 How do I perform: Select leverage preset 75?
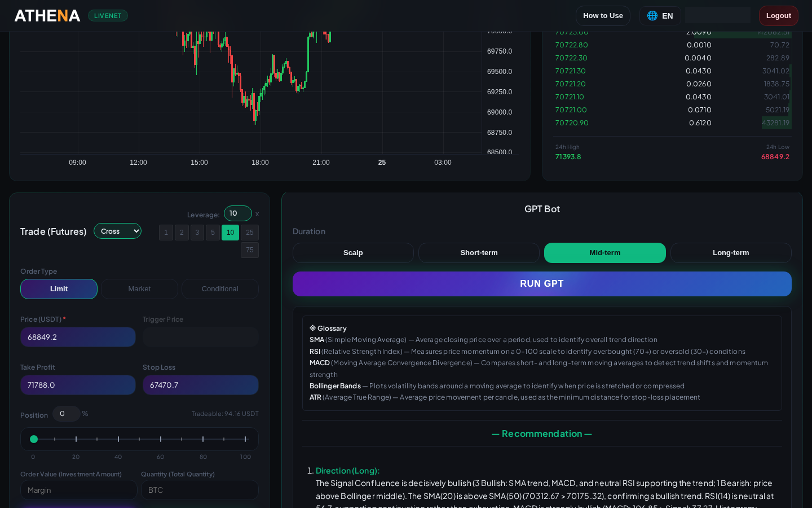tap(250, 249)
